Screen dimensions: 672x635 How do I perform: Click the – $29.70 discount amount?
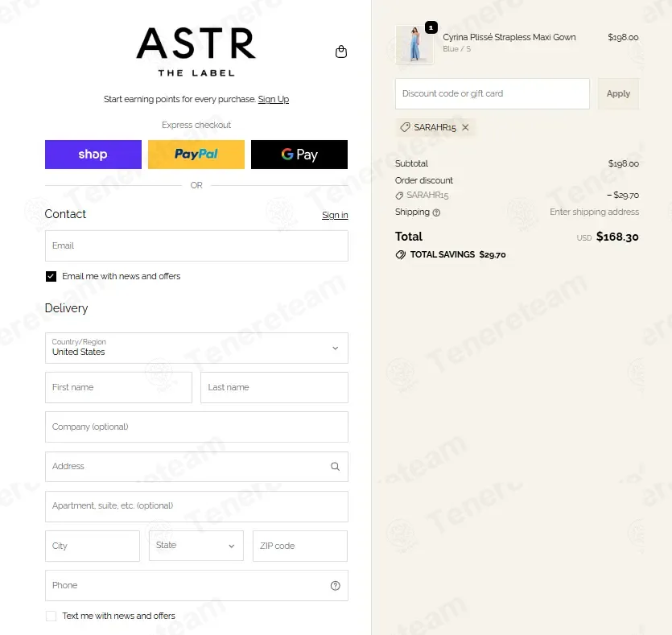click(623, 196)
